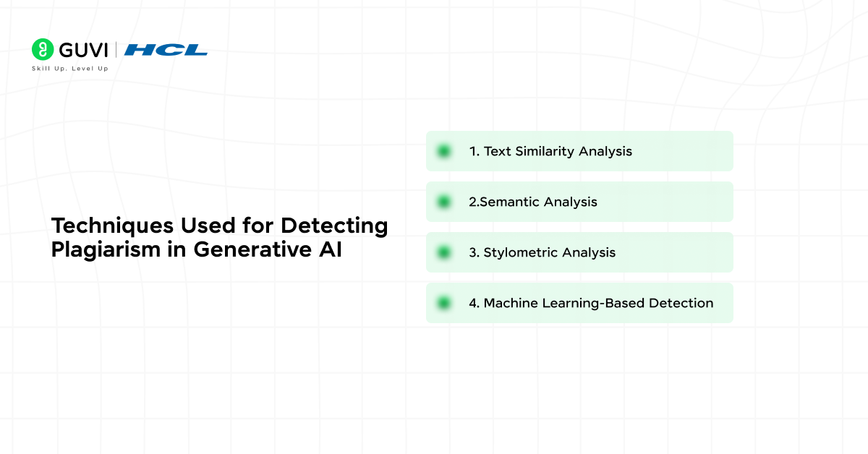Open the Text Similarity Analysis label
The height and width of the screenshot is (454, 868).
coord(550,151)
